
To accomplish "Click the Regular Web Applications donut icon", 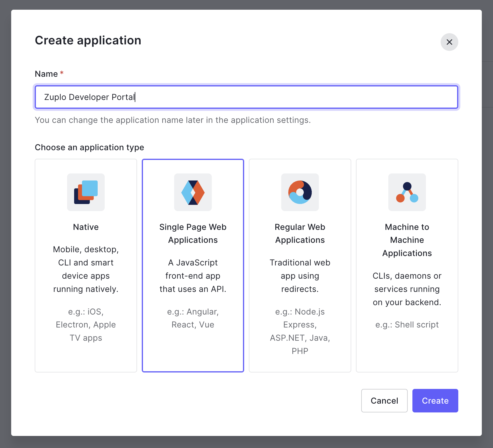I will [300, 192].
